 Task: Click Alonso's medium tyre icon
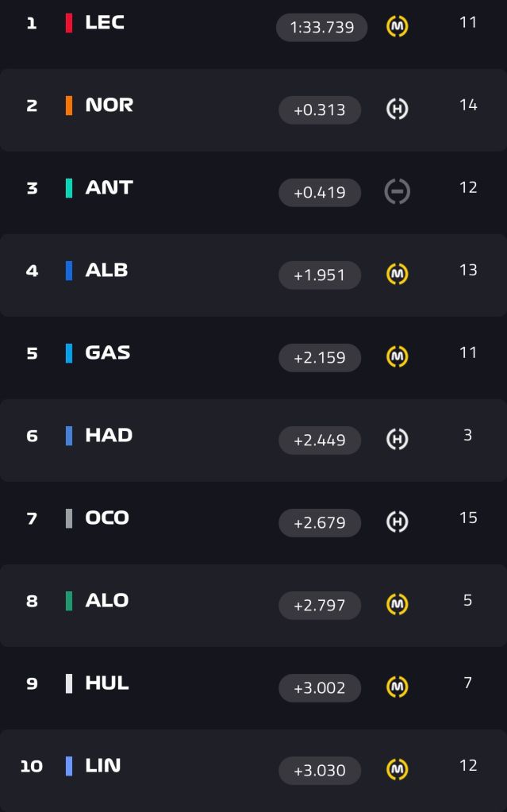coord(398,604)
